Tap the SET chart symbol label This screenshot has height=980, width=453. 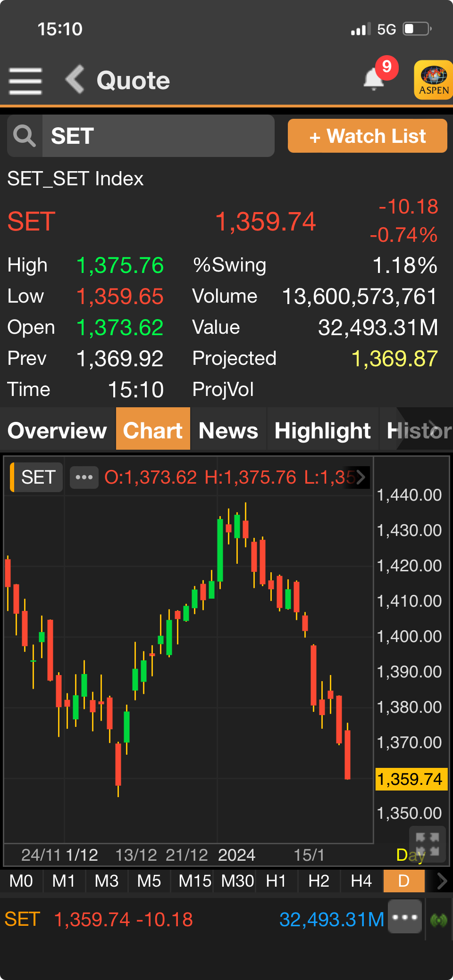(36, 478)
